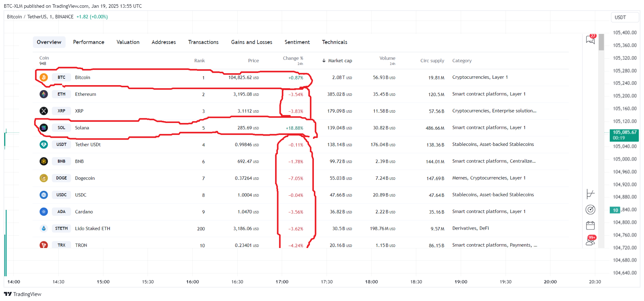Click the Bitcoin / TetherUS chart title

tap(40, 17)
